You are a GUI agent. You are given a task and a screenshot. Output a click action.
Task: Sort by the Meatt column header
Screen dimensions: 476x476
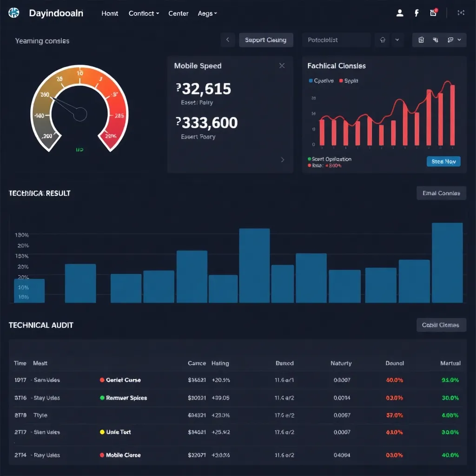tap(40, 363)
